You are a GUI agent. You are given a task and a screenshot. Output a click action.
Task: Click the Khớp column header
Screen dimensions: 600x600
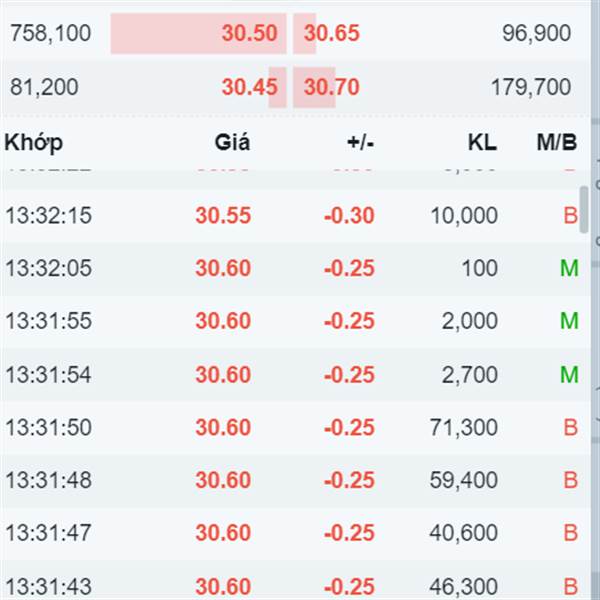click(33, 143)
